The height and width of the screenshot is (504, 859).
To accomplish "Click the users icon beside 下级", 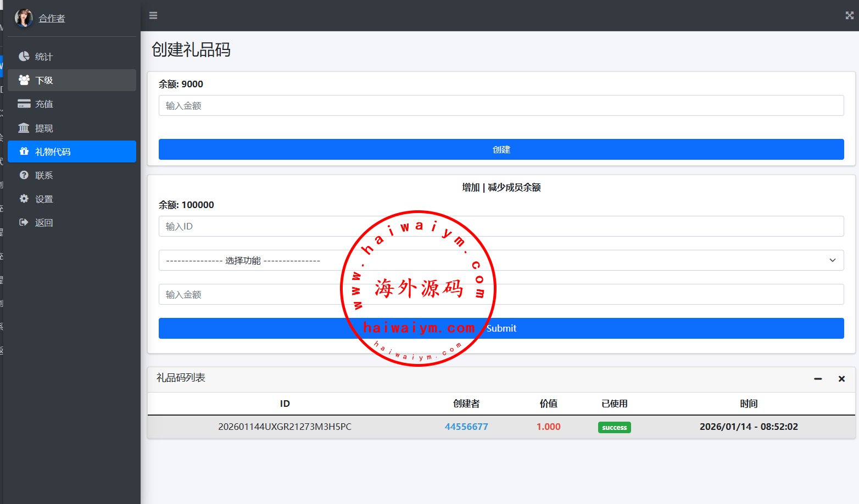I will click(24, 80).
